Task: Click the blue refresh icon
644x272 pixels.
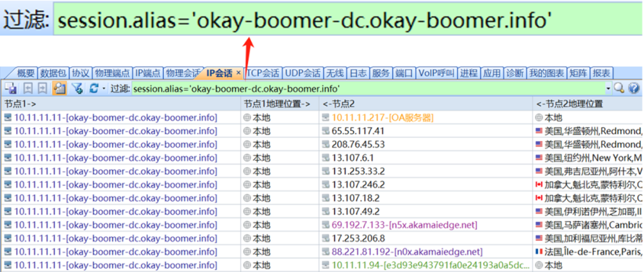Action: pyautogui.click(x=94, y=88)
